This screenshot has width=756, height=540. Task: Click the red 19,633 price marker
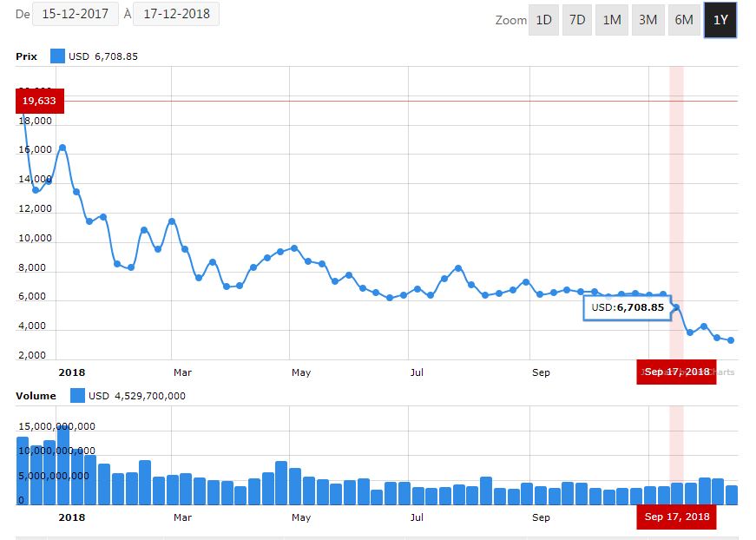point(39,101)
